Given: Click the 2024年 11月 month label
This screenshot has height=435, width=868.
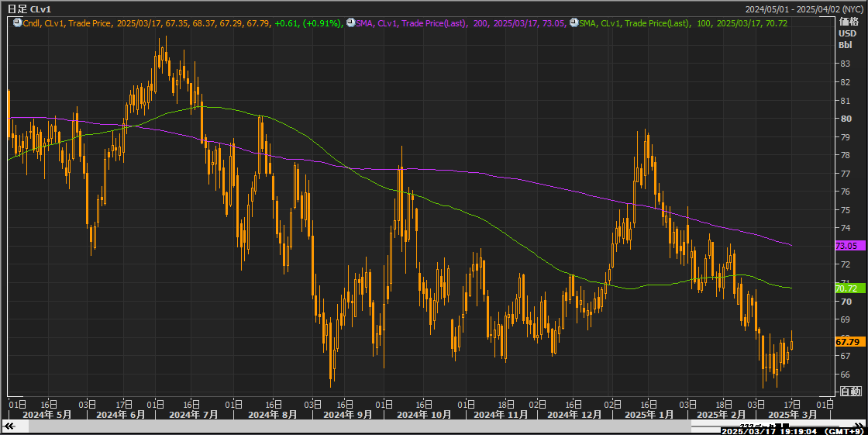Looking at the screenshot, I should point(501,415).
